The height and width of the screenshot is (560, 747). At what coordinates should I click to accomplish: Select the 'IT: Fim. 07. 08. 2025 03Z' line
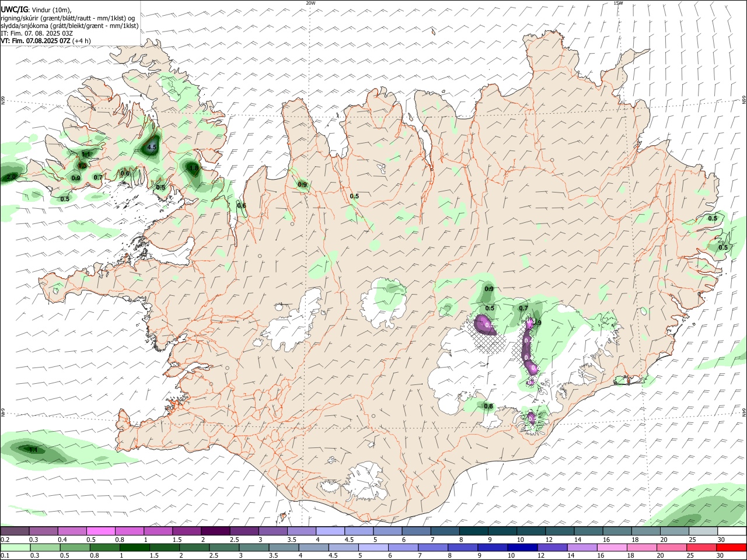point(37,33)
